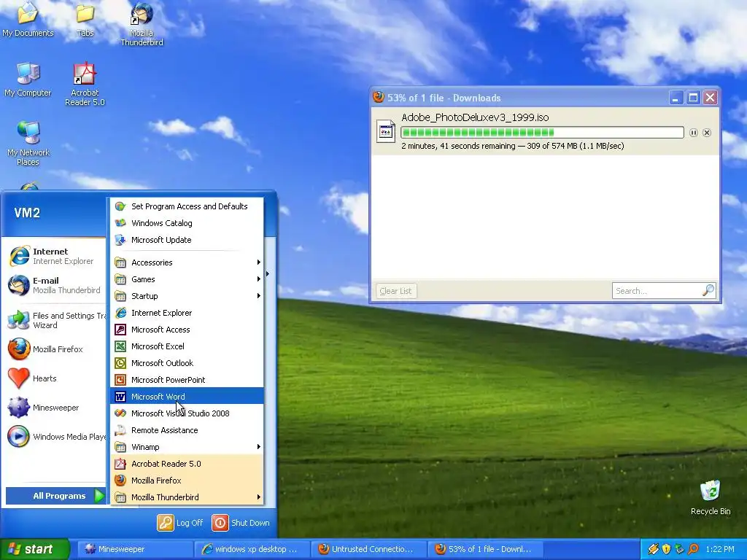Click the magnifier icon in Downloads search
This screenshot has height=560, width=747.
tap(708, 290)
